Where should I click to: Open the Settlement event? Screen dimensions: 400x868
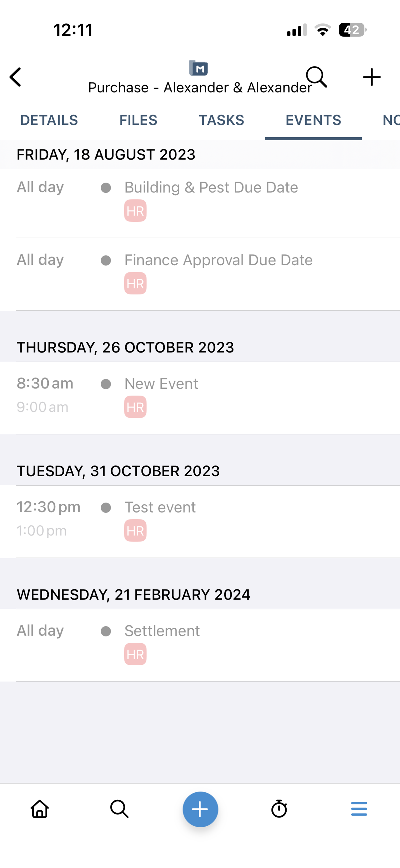click(162, 631)
